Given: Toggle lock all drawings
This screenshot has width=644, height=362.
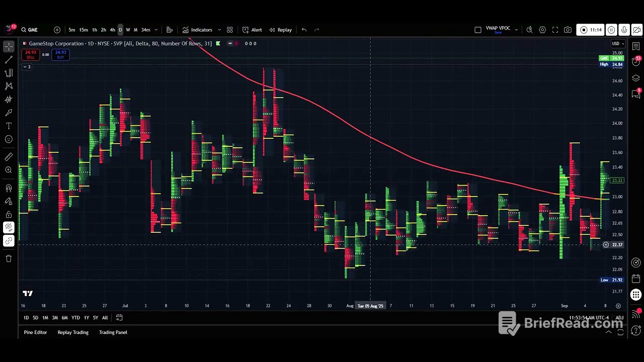Looking at the screenshot, I should [9, 214].
